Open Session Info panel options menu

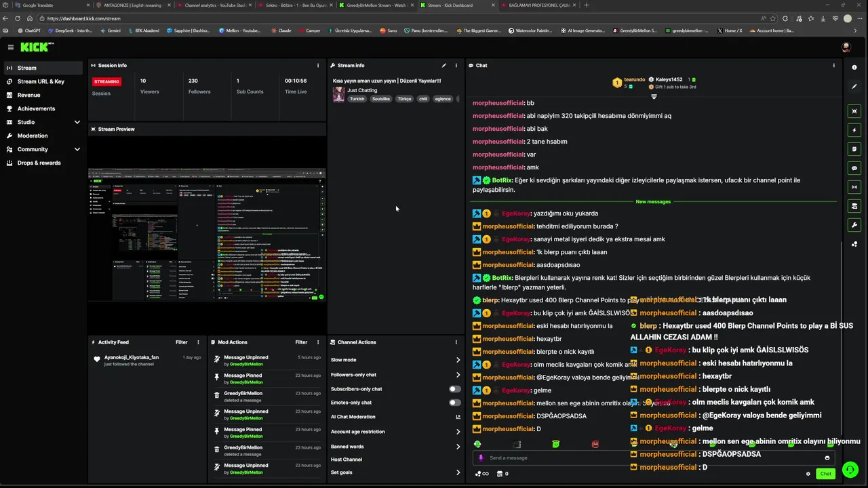point(318,66)
